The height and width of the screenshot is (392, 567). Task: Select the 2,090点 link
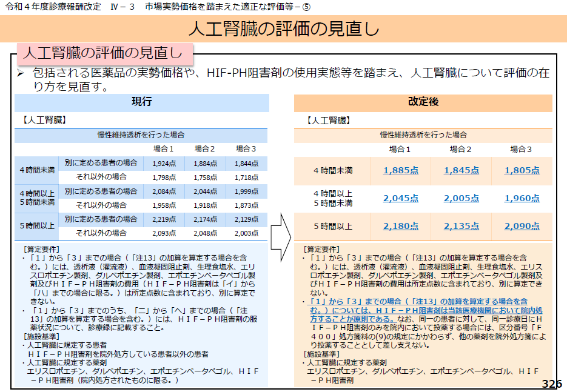coord(522,226)
